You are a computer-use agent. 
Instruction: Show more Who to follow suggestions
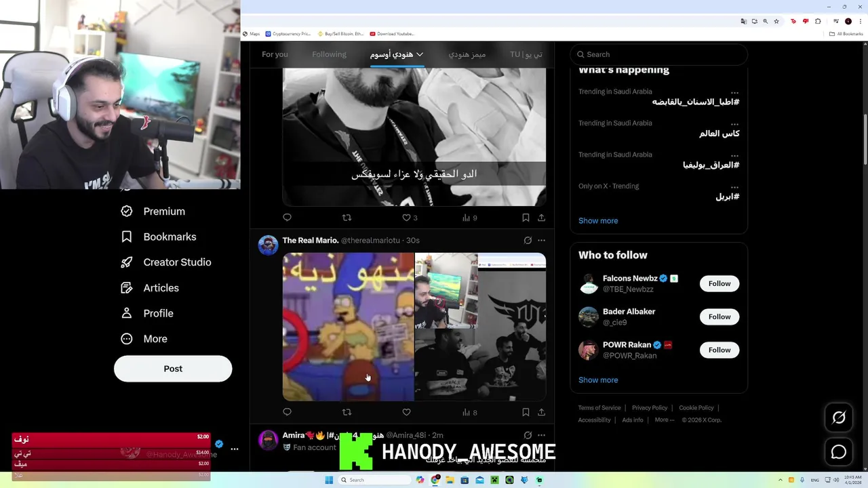click(598, 380)
